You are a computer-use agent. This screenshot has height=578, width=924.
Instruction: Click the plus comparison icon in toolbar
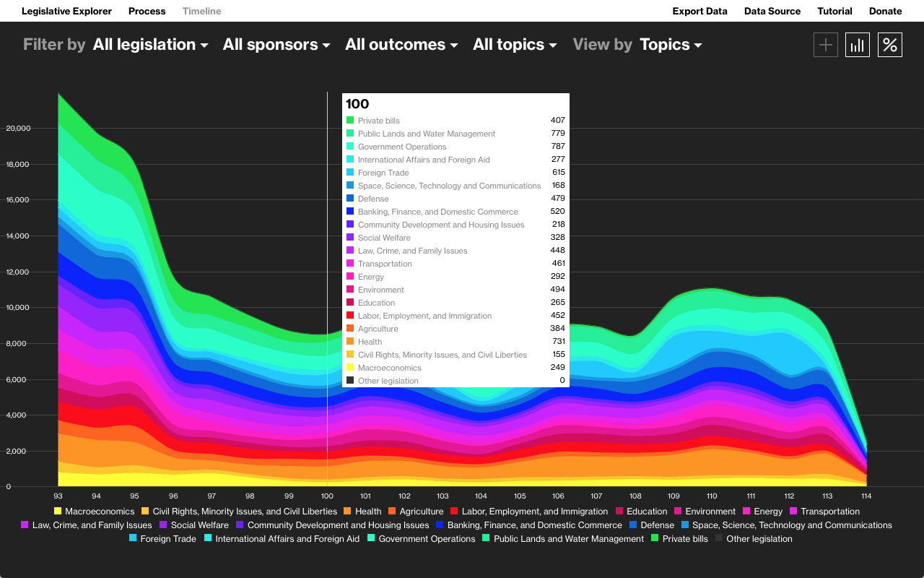pyautogui.click(x=825, y=44)
